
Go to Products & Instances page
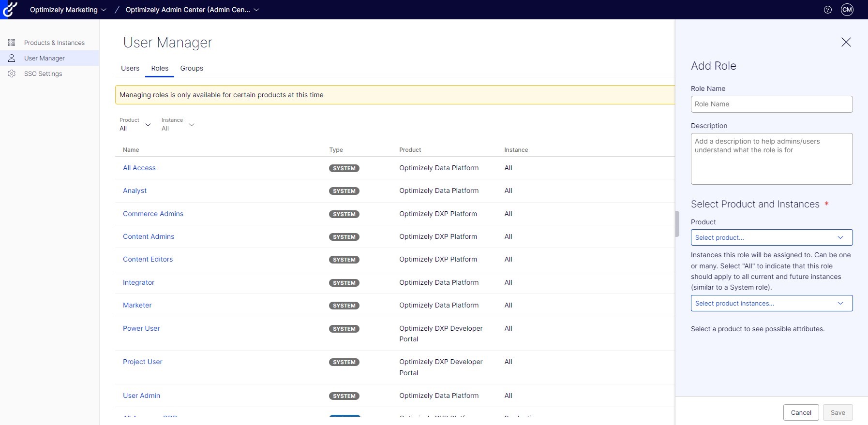(x=54, y=43)
